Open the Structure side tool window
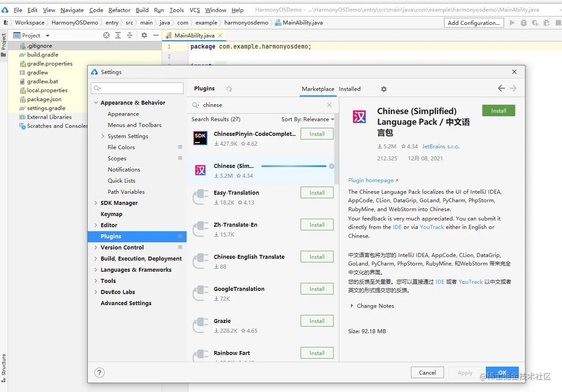The height and width of the screenshot is (392, 562). pos(4,367)
